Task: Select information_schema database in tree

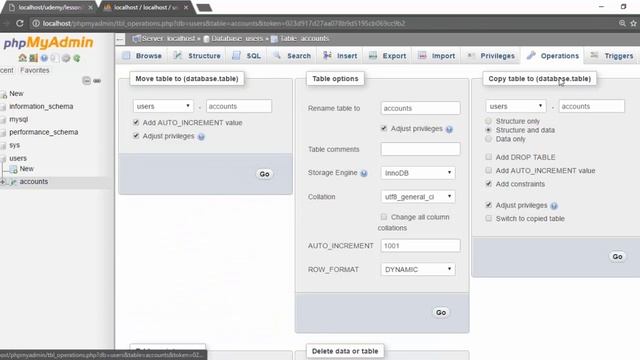Action: pos(41,107)
